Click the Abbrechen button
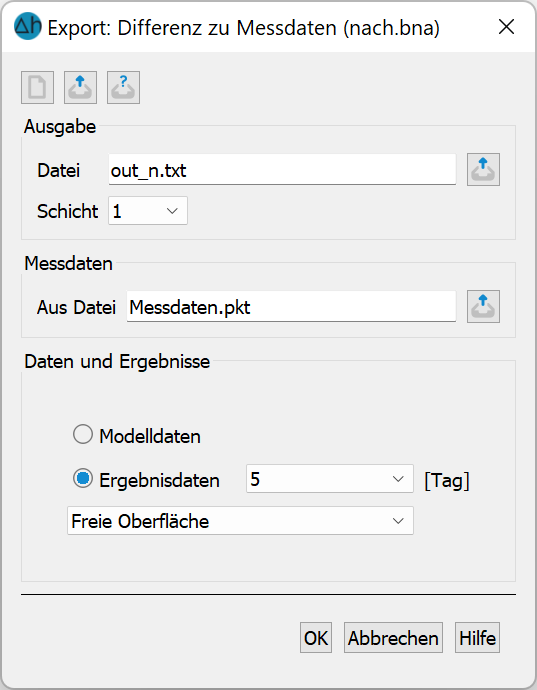Viewport: 537px width, 690px height. (x=394, y=638)
